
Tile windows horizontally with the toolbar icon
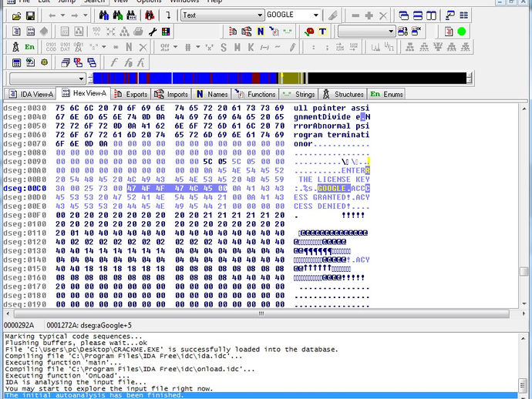(418, 15)
